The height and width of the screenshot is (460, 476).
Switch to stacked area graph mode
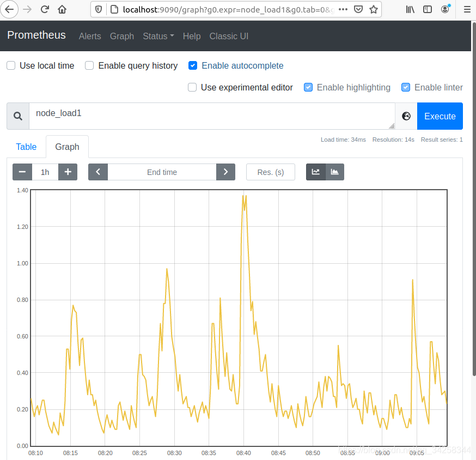click(x=335, y=172)
